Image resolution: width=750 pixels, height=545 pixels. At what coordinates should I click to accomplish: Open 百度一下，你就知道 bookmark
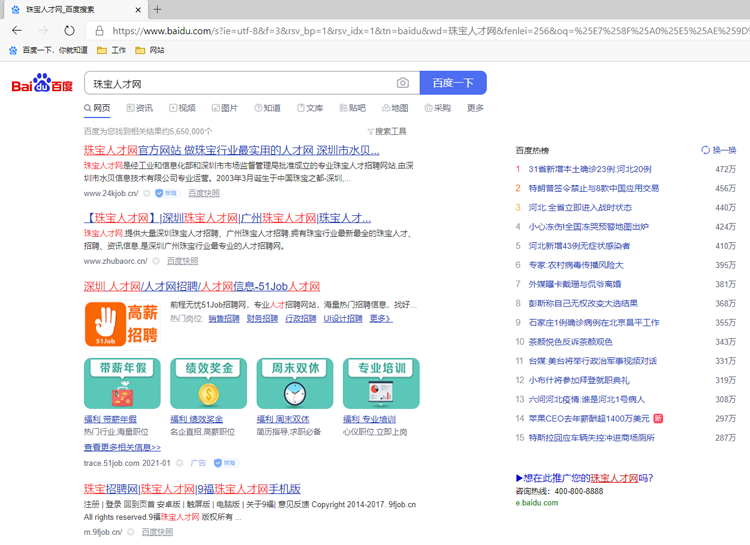point(48,50)
